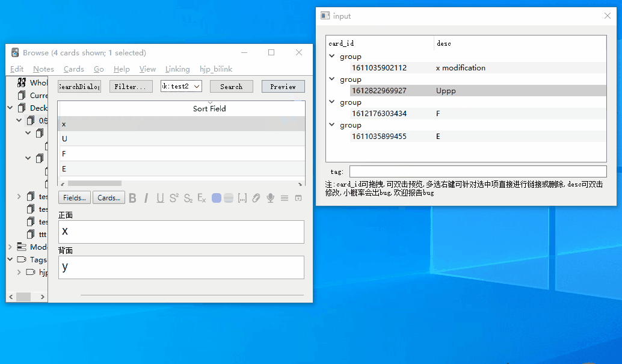Image resolution: width=622 pixels, height=364 pixels.
Task: Open the Fields... dialog
Action: click(75, 198)
